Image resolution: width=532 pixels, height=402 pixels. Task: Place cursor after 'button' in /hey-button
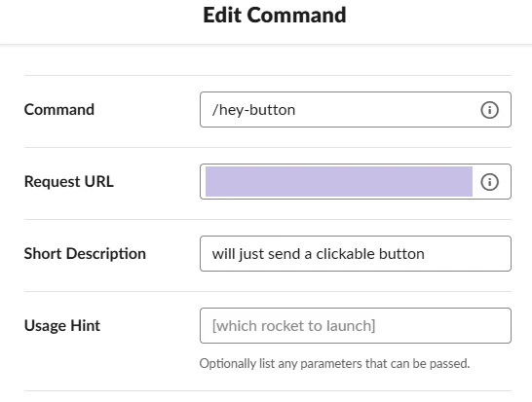click(x=296, y=110)
